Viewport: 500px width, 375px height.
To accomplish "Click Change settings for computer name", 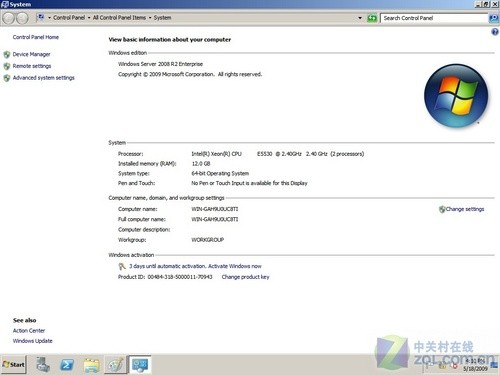I will coord(465,209).
